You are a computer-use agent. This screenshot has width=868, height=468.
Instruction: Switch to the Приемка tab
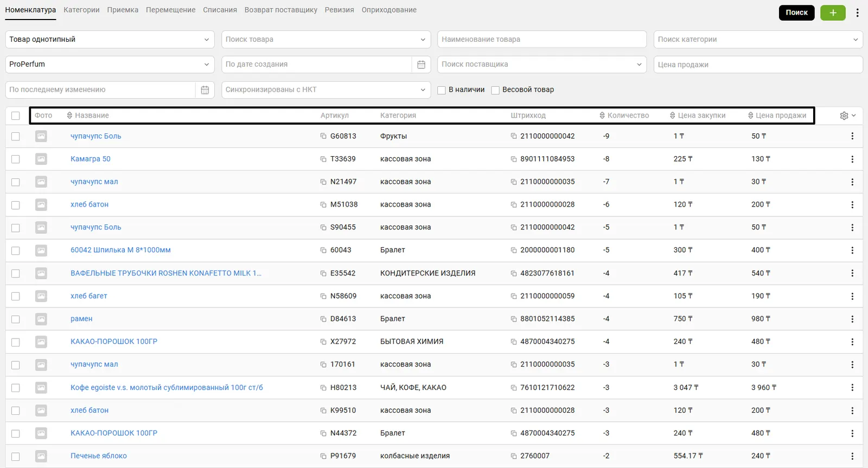click(123, 10)
